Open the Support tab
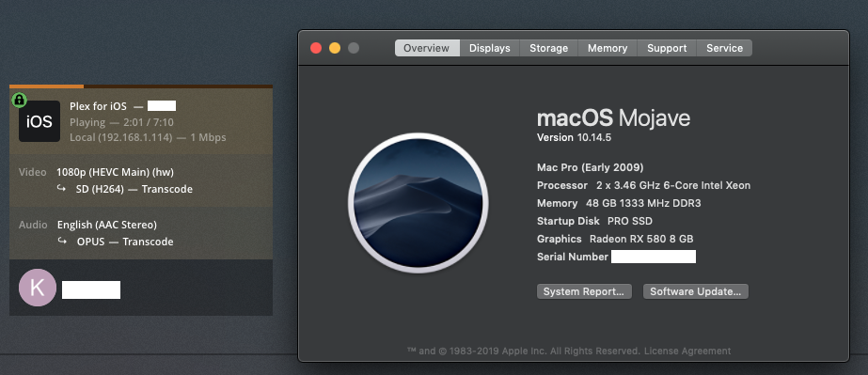 point(667,48)
